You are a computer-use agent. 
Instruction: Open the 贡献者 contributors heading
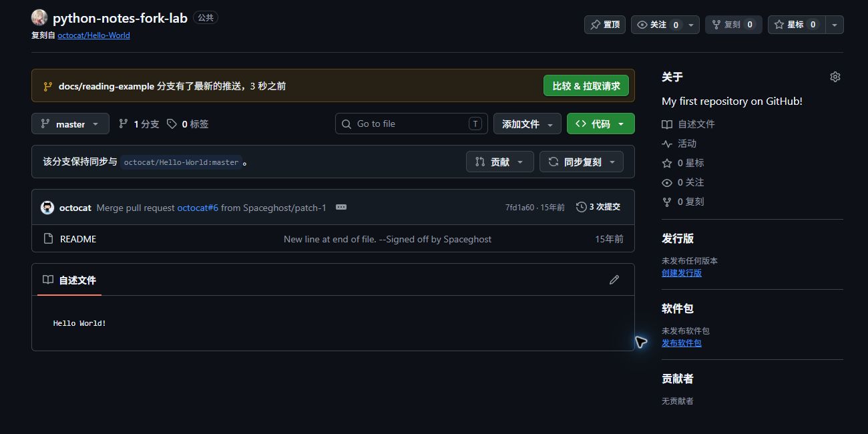click(x=678, y=379)
